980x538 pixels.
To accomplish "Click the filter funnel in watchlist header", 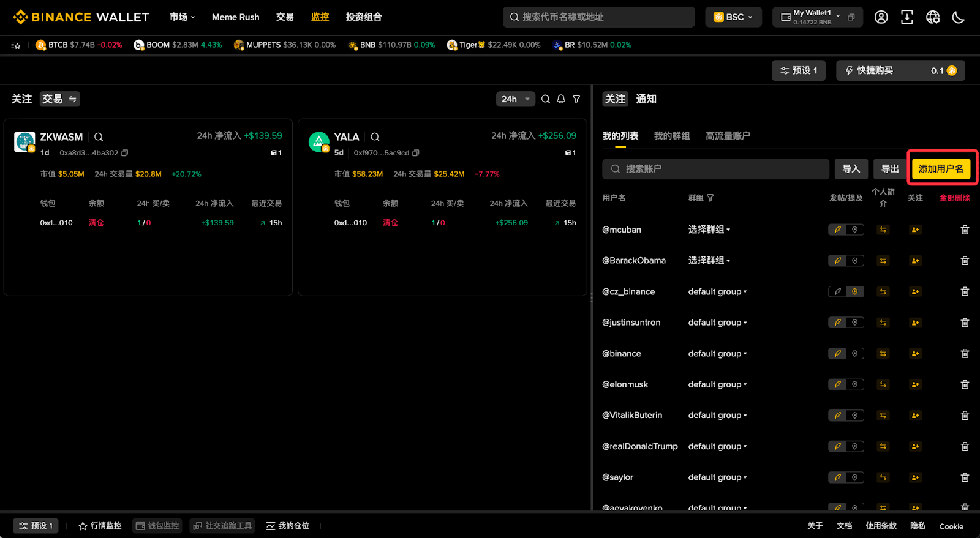I will (x=576, y=99).
